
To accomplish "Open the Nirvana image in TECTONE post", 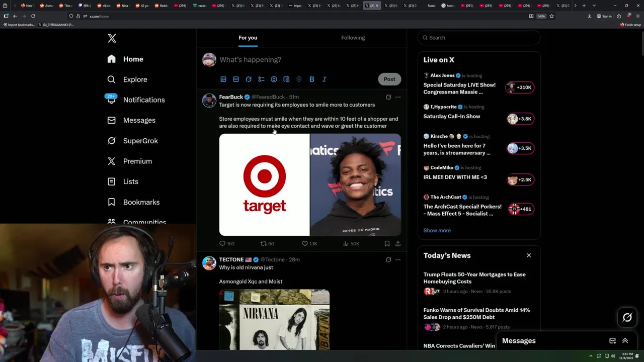I will [274, 320].
